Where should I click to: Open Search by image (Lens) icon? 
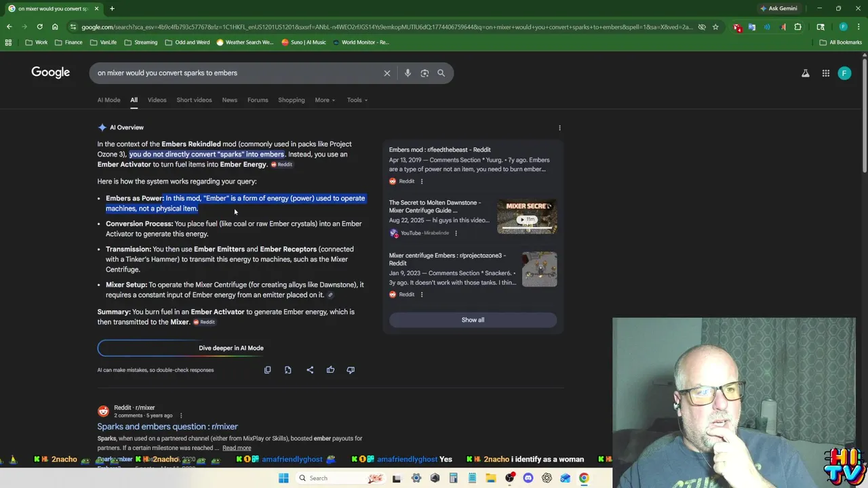(x=425, y=73)
